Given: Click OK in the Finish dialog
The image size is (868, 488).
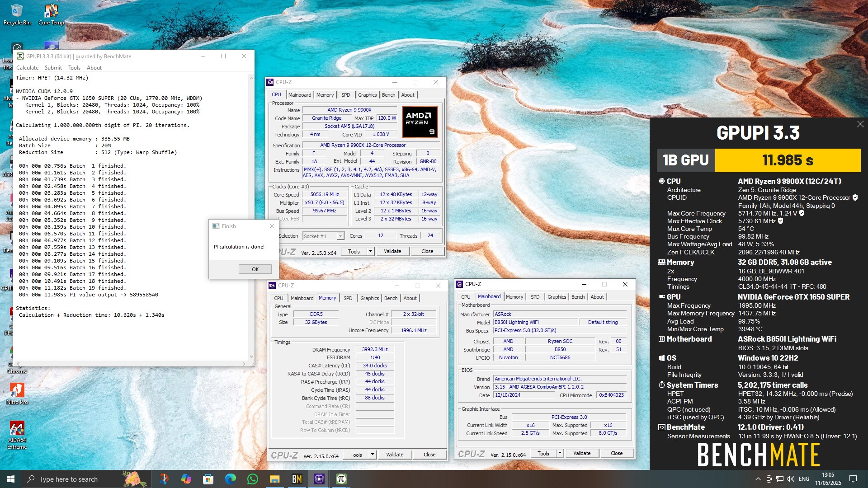Looking at the screenshot, I should click(255, 269).
